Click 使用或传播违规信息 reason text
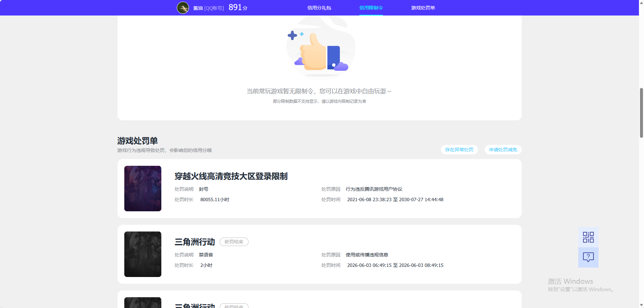 (367, 255)
